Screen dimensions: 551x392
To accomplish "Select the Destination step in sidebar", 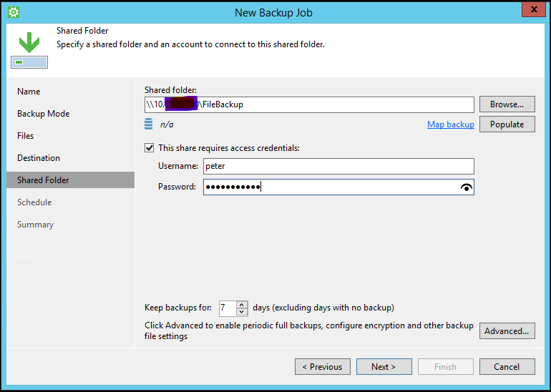I will pyautogui.click(x=39, y=158).
